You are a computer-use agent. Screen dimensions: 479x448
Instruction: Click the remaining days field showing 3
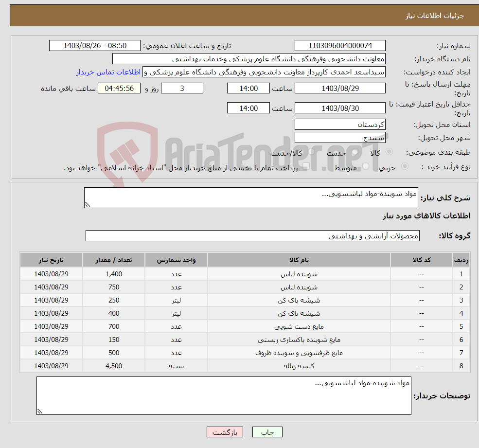[x=182, y=89]
